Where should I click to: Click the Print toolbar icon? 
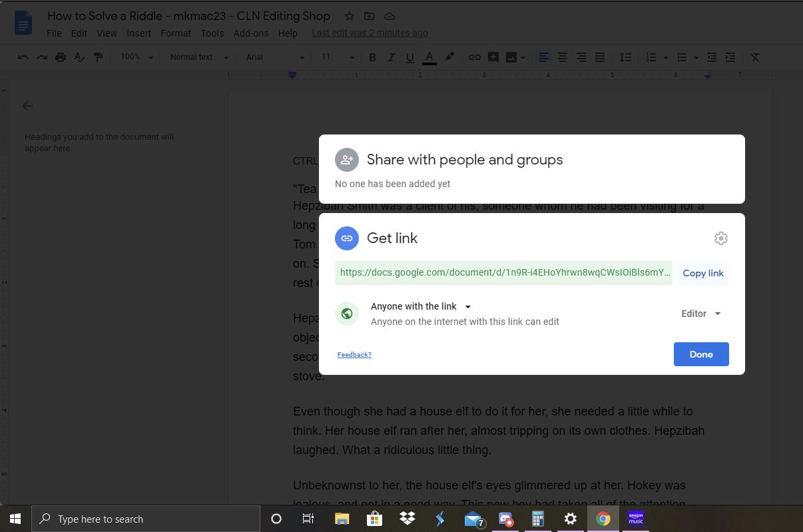[61, 57]
